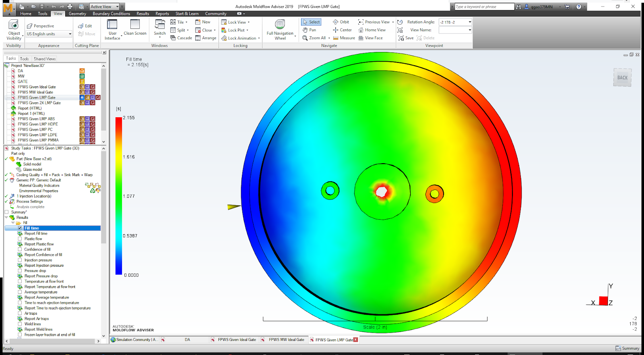Expand the Tile dropdown arrow
The image size is (644, 355).
tap(186, 22)
